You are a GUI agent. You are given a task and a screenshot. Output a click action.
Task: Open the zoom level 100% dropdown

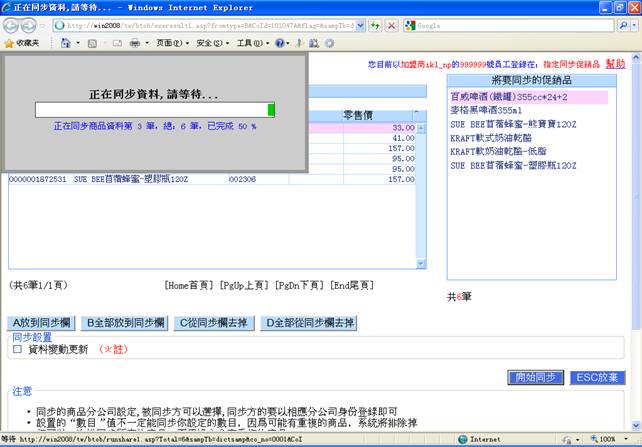pos(612,439)
